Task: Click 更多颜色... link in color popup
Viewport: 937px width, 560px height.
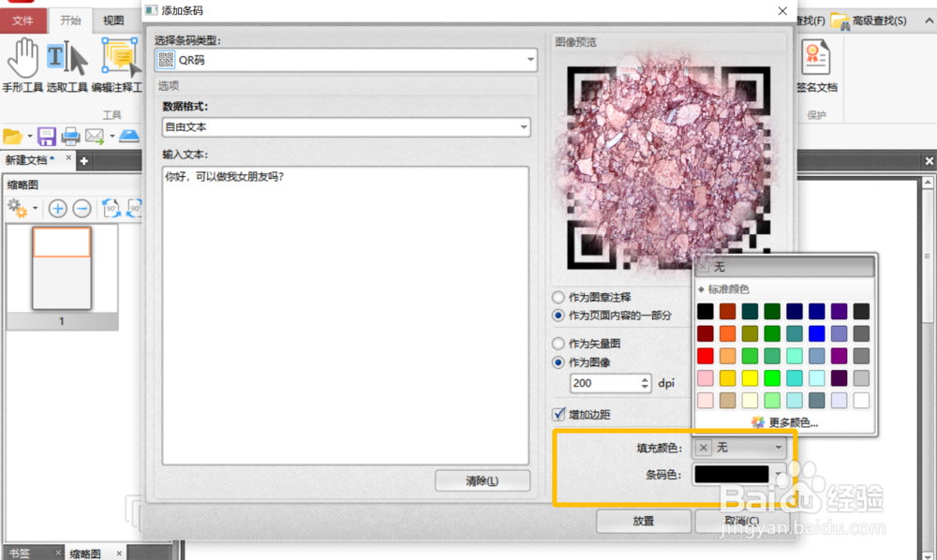Action: [794, 422]
